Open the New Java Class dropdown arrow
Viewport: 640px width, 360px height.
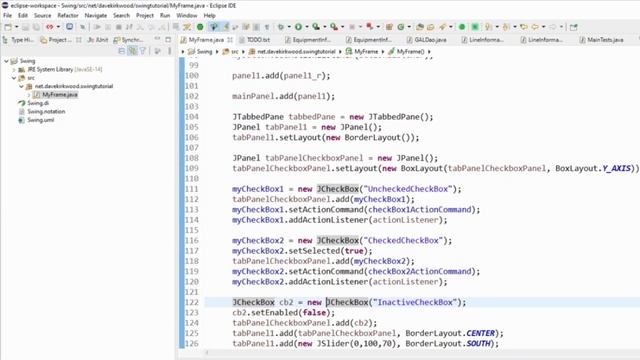coord(409,27)
